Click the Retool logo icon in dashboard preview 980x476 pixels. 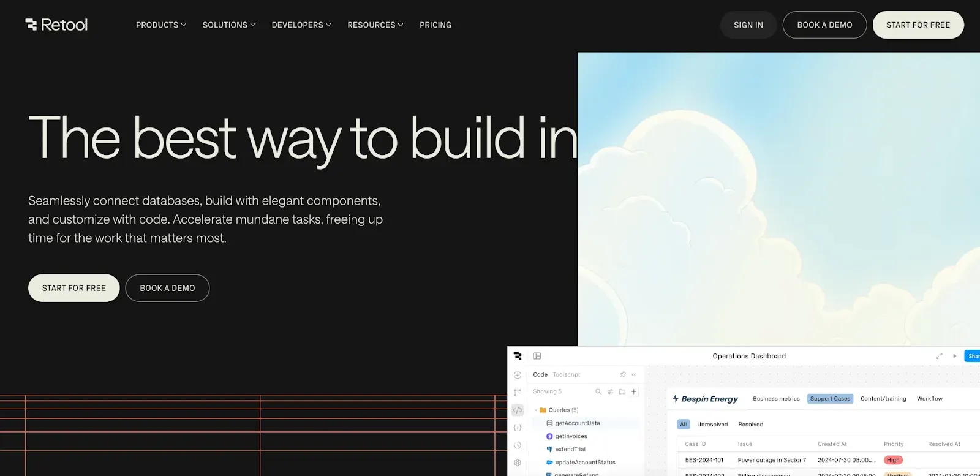point(518,356)
